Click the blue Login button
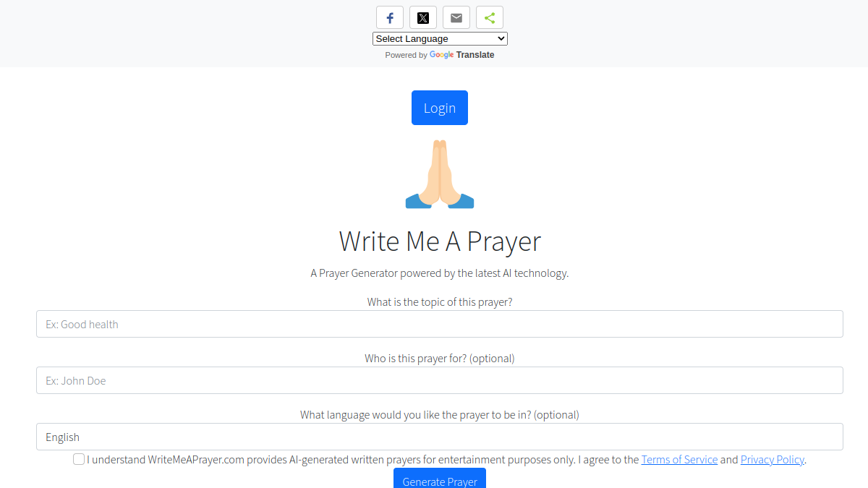The image size is (868, 488). tap(440, 108)
